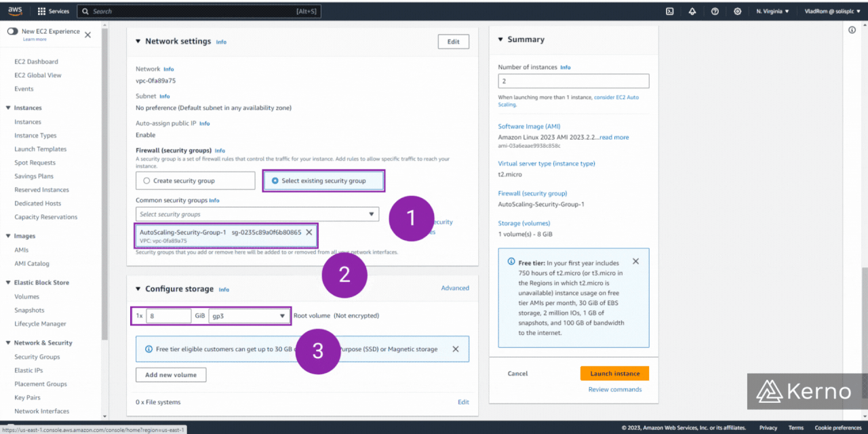Open the gp3 volume type dropdown
The image size is (868, 434).
[249, 316]
